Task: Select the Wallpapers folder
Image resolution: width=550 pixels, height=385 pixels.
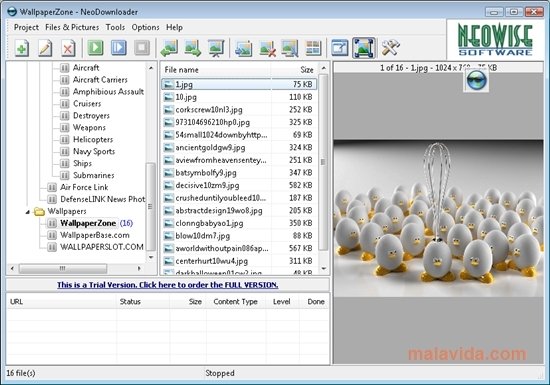Action: click(x=67, y=211)
